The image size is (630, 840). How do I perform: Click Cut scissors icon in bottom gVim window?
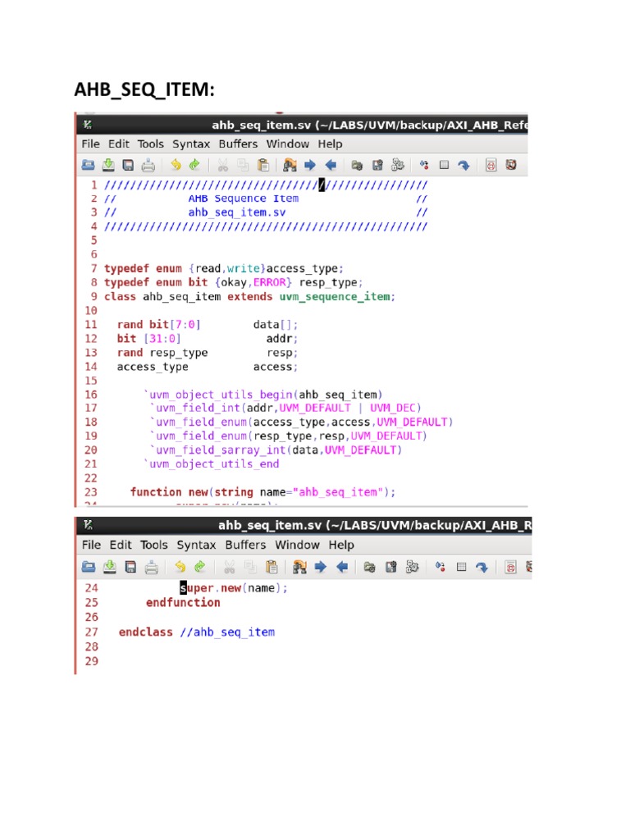tap(230, 567)
